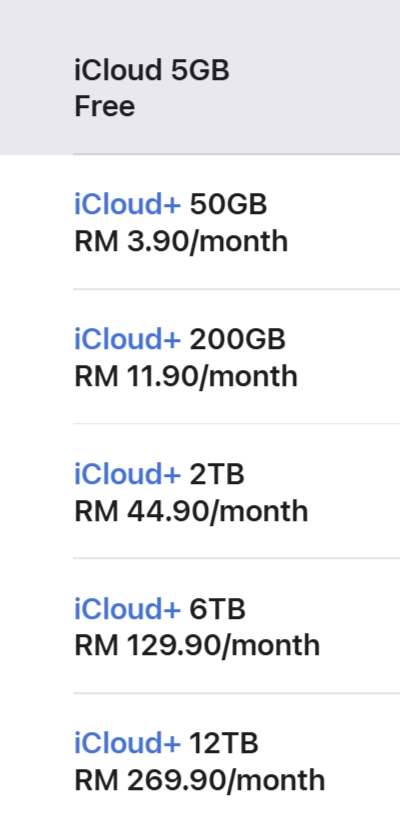This screenshot has height=840, width=400.
Task: Click blue iCloud+ text beside 12TB
Action: pyautogui.click(x=127, y=743)
